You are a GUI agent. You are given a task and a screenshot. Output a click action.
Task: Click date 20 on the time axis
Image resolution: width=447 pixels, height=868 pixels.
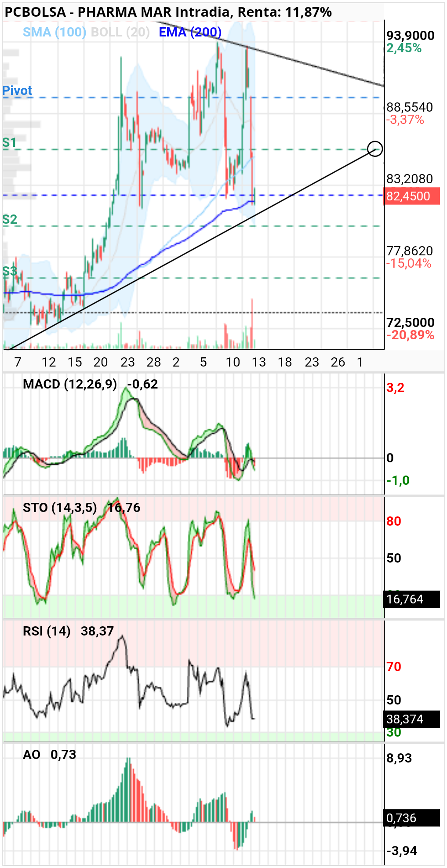(101, 362)
